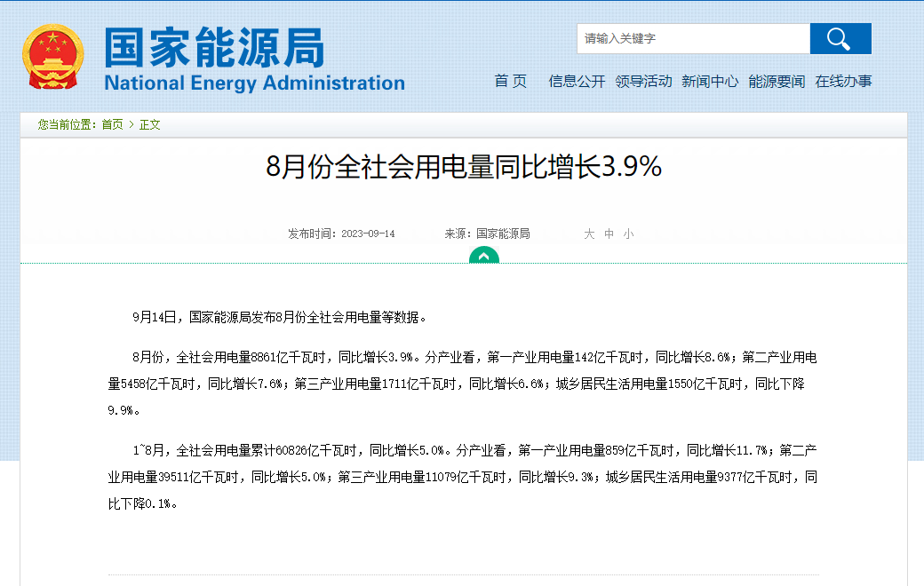This screenshot has width=924, height=586.
Task: Go to the 领导活动 section
Action: pos(643,81)
